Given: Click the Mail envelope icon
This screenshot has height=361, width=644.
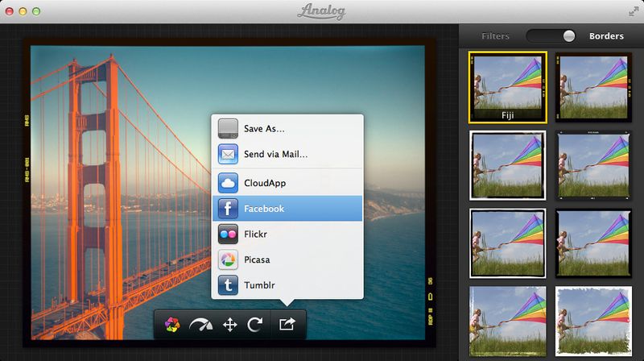Looking at the screenshot, I should pos(228,154).
